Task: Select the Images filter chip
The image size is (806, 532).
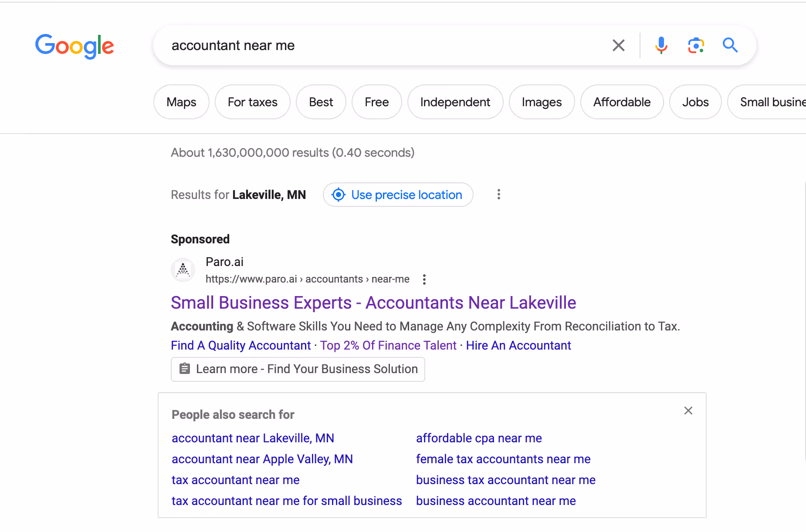Action: pyautogui.click(x=542, y=102)
